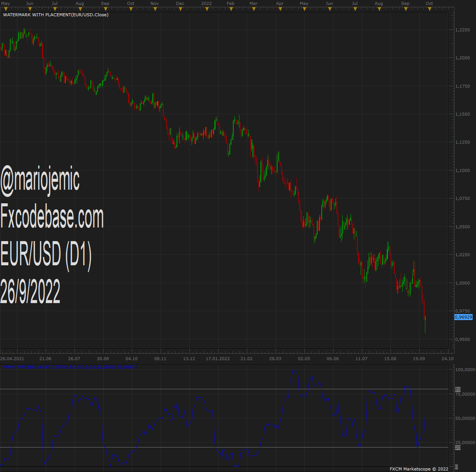Select the 04.10 date axis label
This screenshot has width=476, height=472.
(x=132, y=359)
